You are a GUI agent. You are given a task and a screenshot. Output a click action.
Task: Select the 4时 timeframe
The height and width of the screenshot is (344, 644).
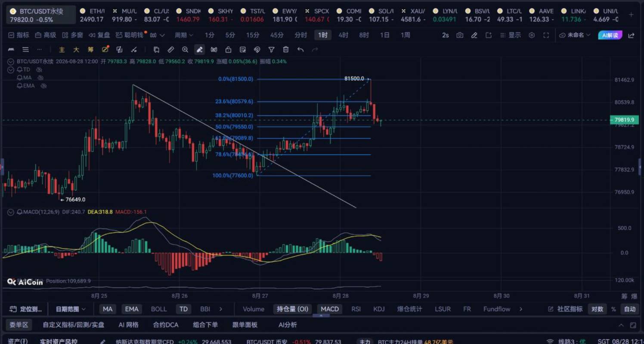pyautogui.click(x=344, y=35)
